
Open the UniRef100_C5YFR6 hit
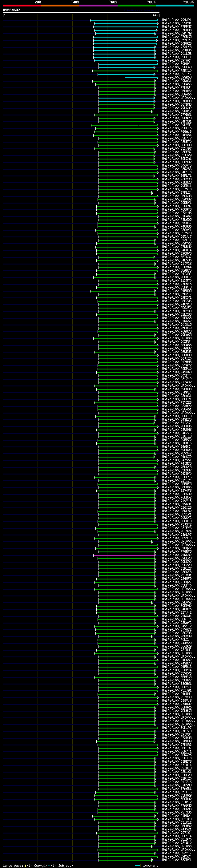177,40
